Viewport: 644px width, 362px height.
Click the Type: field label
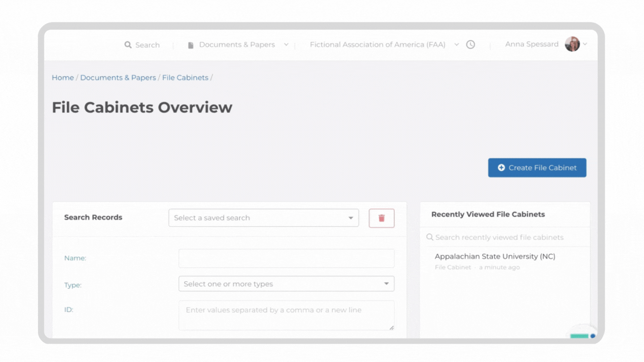(x=73, y=285)
